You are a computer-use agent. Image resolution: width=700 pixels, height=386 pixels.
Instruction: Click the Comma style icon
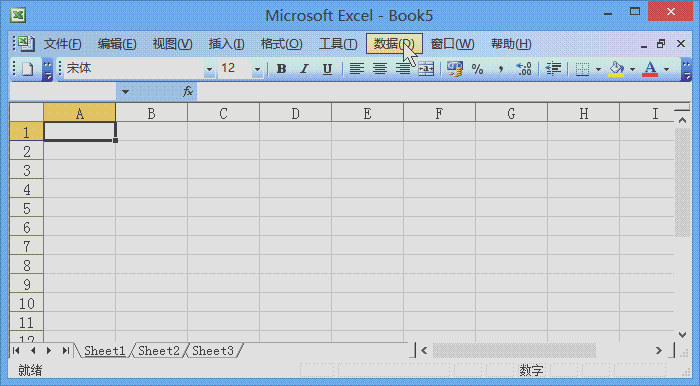[500, 69]
